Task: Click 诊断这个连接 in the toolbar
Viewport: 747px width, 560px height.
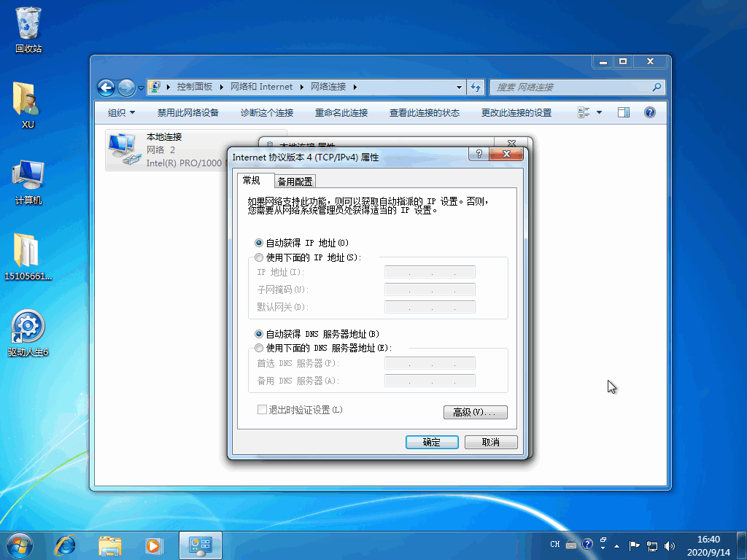Action: point(266,113)
